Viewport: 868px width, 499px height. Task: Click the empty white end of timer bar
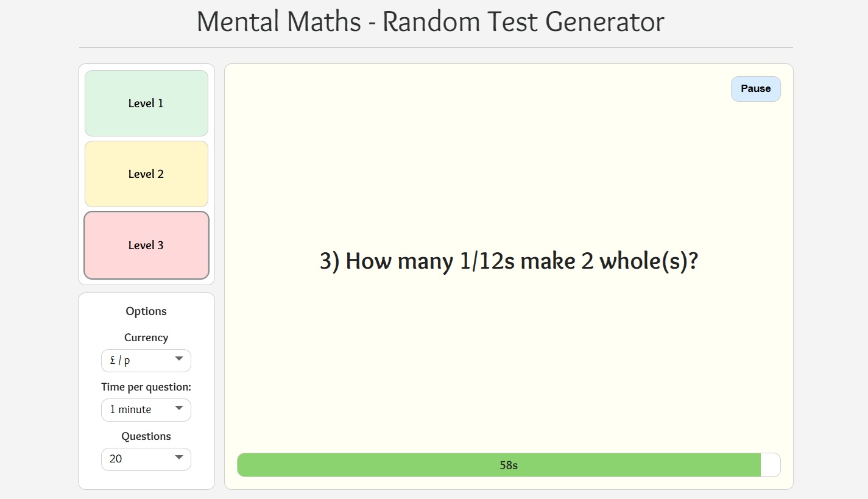click(x=771, y=465)
